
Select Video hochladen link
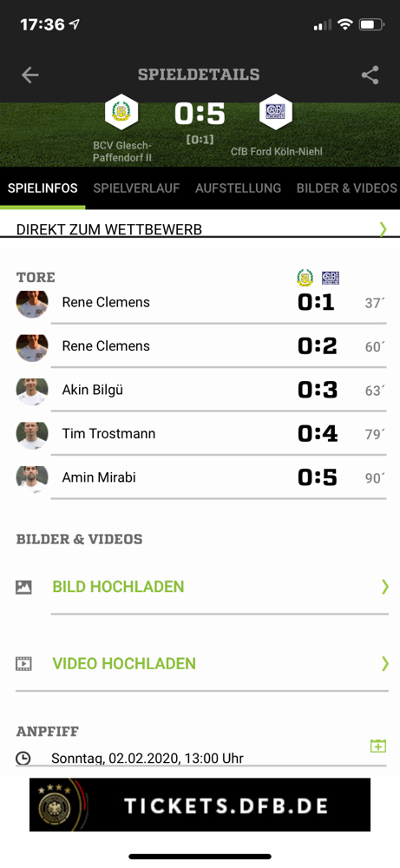tap(124, 663)
